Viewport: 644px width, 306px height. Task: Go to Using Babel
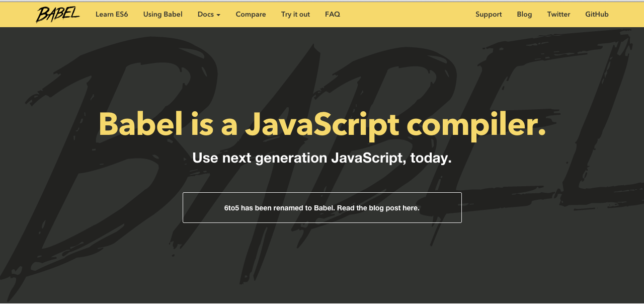click(163, 14)
